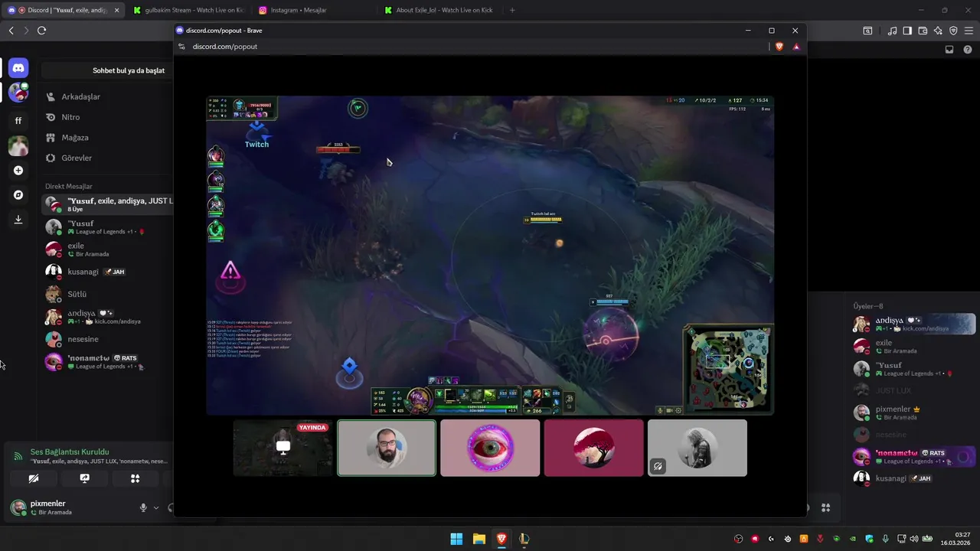Share your screen from the voice panel
Screen dimensions: 980x551
[84, 478]
